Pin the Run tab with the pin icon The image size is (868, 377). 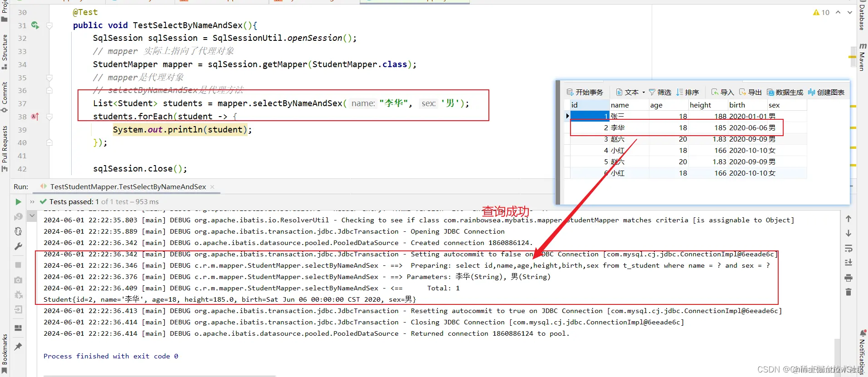click(18, 347)
